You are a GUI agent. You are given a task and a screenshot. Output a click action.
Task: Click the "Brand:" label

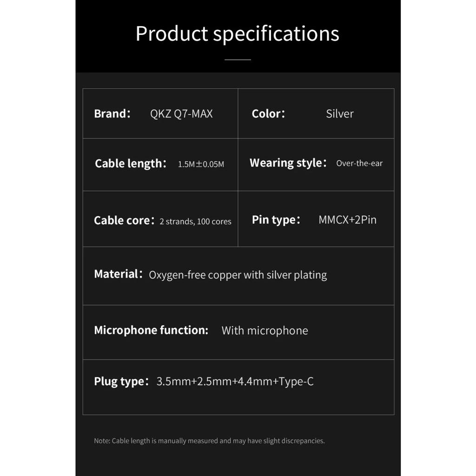tap(112, 114)
